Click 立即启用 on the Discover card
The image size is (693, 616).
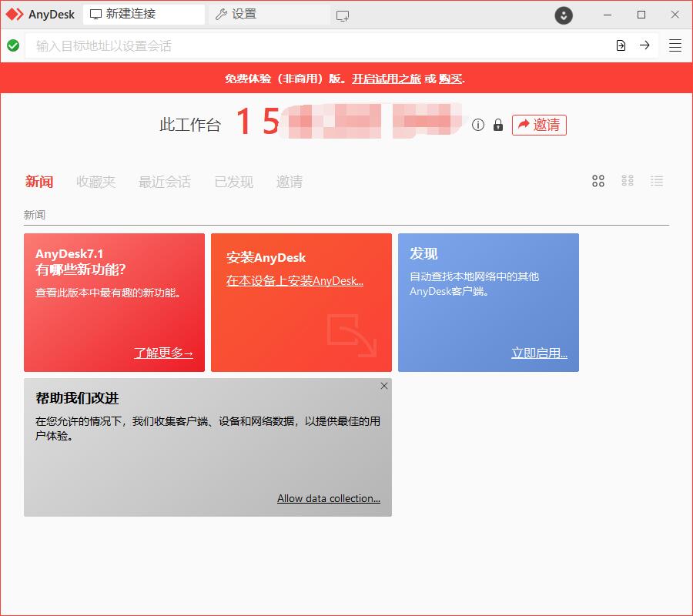pos(539,353)
